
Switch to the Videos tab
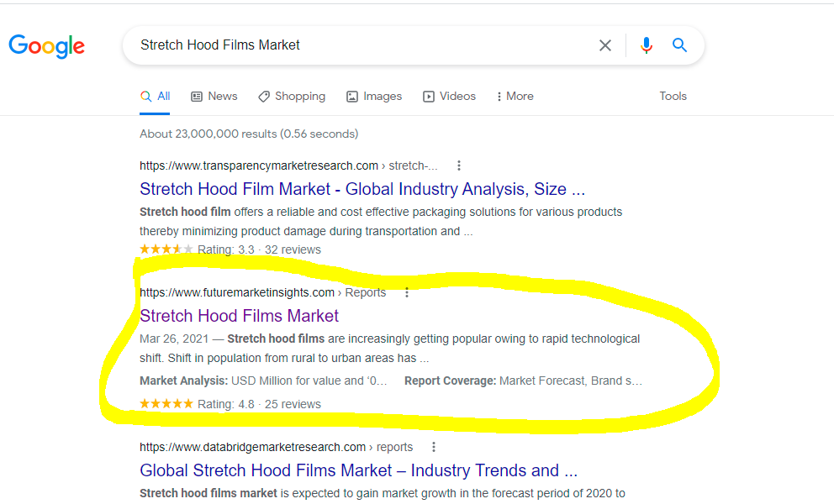point(450,97)
